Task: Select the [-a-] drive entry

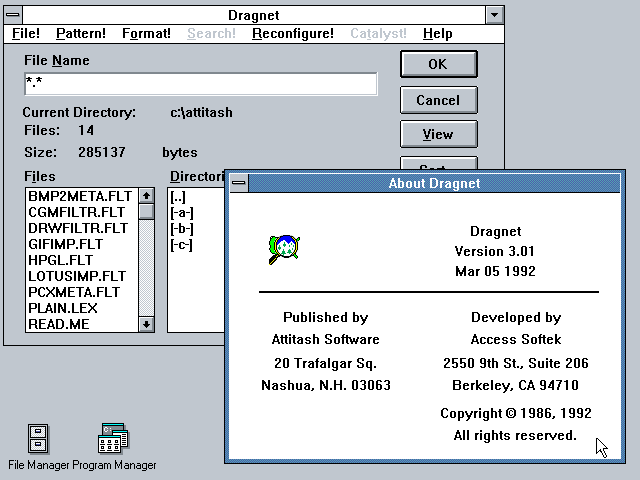Action: pyautogui.click(x=182, y=212)
